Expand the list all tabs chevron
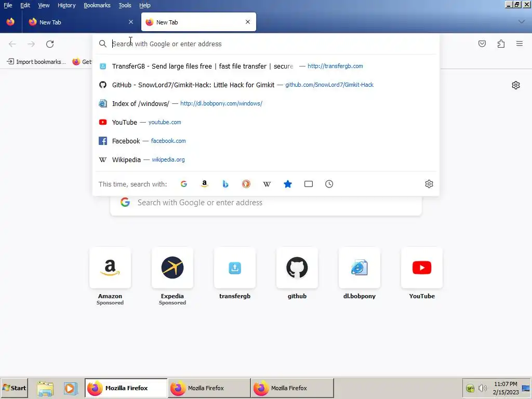532x399 pixels. [522, 22]
